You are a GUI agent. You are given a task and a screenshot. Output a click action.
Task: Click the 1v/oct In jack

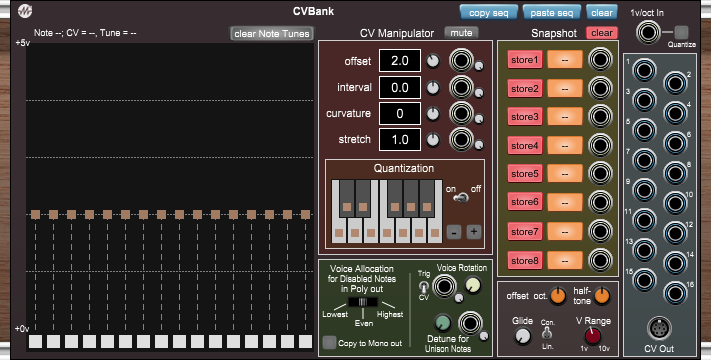tap(648, 33)
